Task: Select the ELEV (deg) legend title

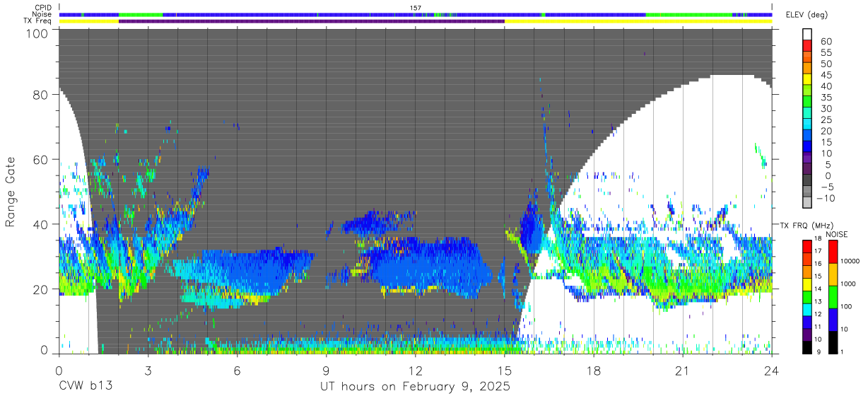Action: click(x=807, y=14)
